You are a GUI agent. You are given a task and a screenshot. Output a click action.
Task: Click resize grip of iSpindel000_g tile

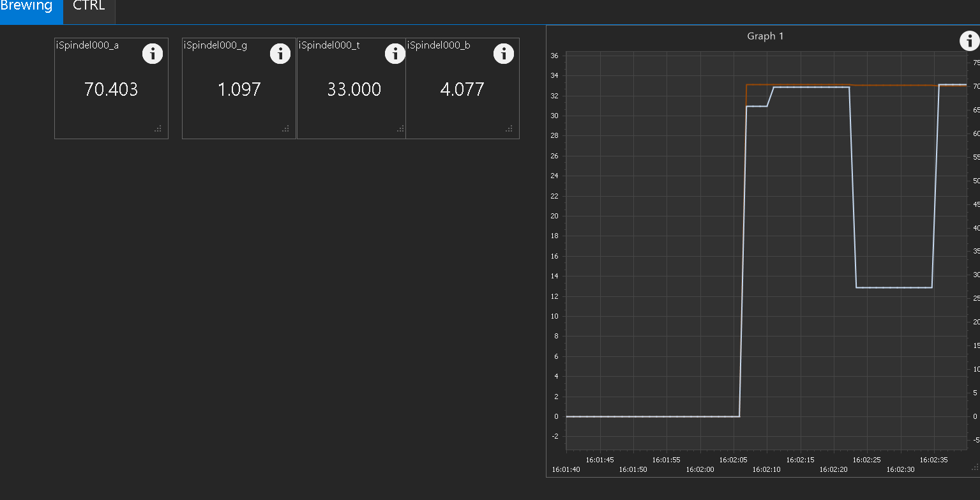285,128
